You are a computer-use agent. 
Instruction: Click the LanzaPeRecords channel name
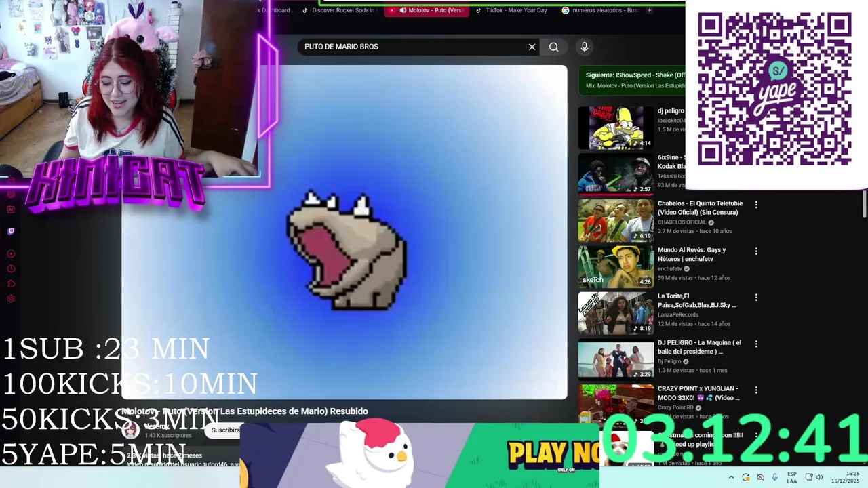point(678,315)
